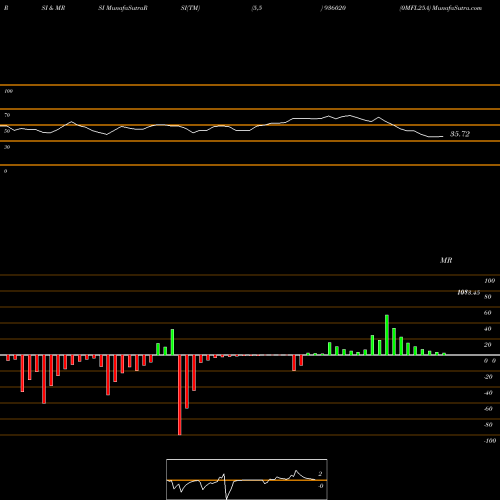Screen dimensions: 500x500
Task: Click the MR axis label 60
Action: point(488,313)
